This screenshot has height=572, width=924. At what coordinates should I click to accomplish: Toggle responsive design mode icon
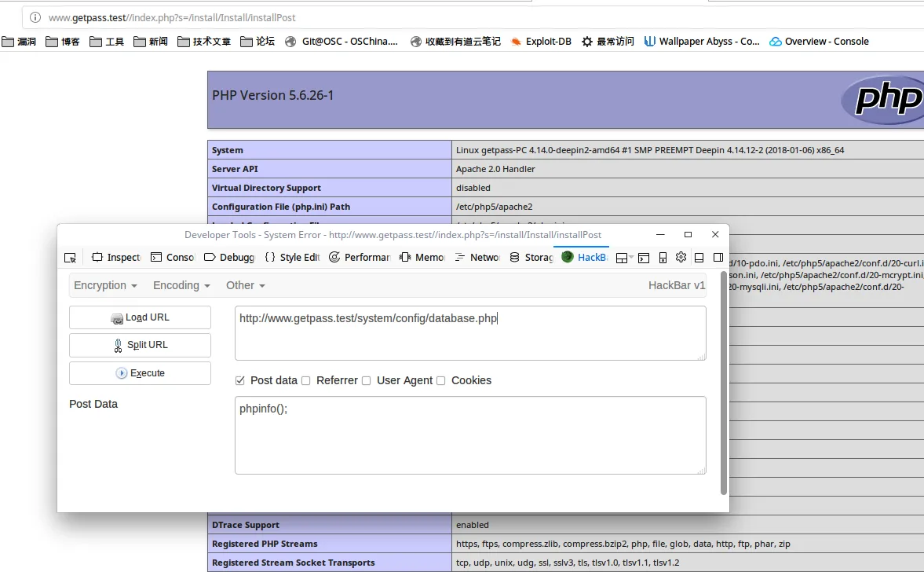click(x=663, y=257)
